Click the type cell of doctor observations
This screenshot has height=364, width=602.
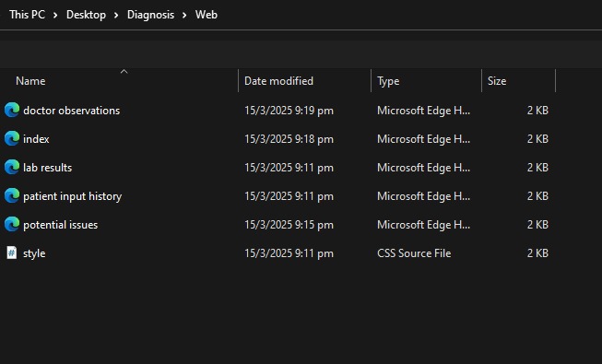tap(423, 111)
